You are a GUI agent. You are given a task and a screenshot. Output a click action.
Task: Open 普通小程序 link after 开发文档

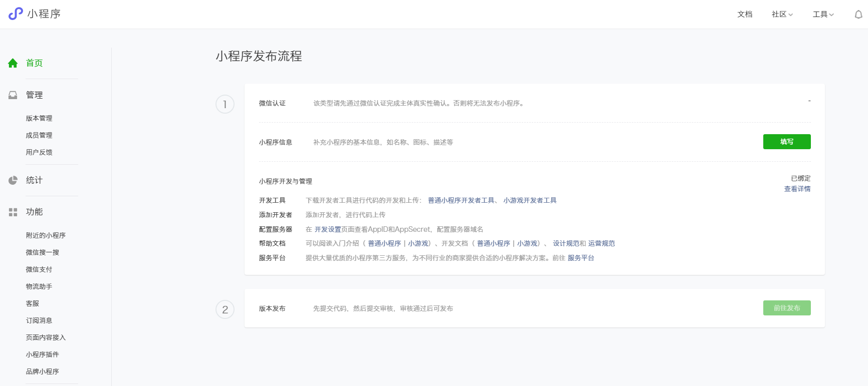pos(494,243)
